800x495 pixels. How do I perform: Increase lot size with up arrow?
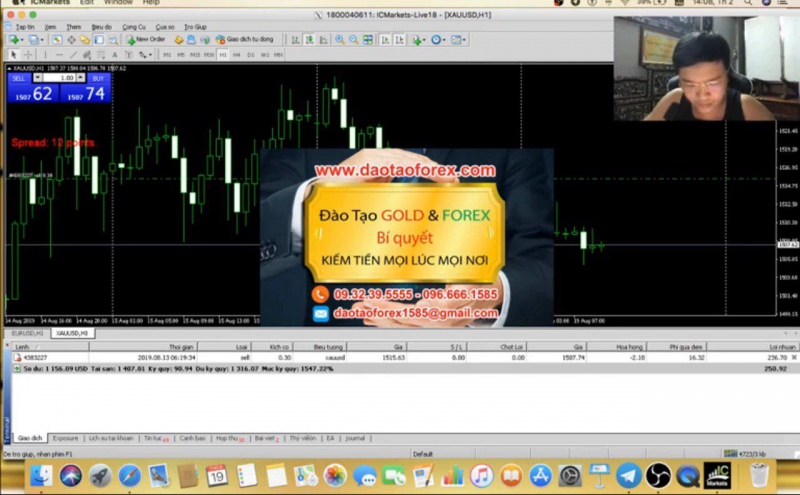click(x=81, y=78)
